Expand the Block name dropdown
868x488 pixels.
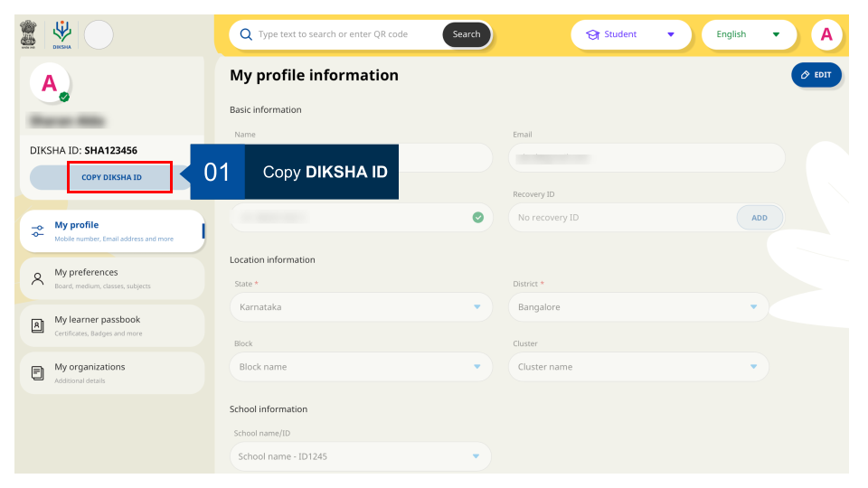[x=361, y=367]
